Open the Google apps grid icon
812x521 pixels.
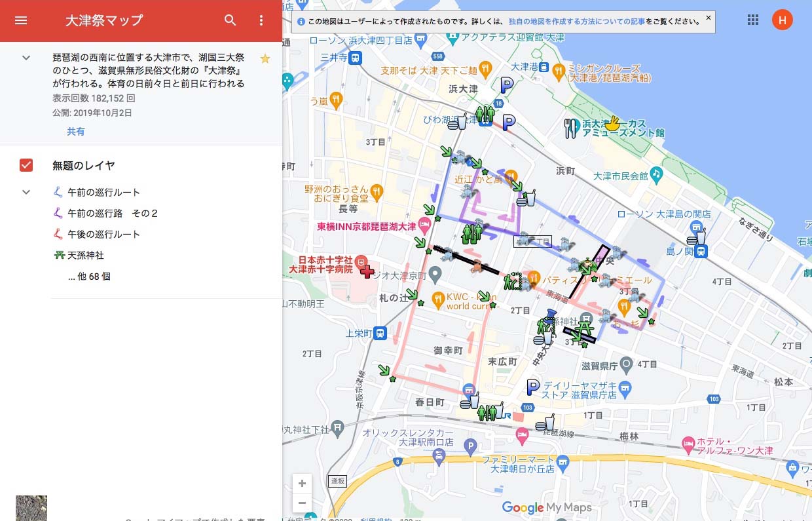tap(753, 20)
